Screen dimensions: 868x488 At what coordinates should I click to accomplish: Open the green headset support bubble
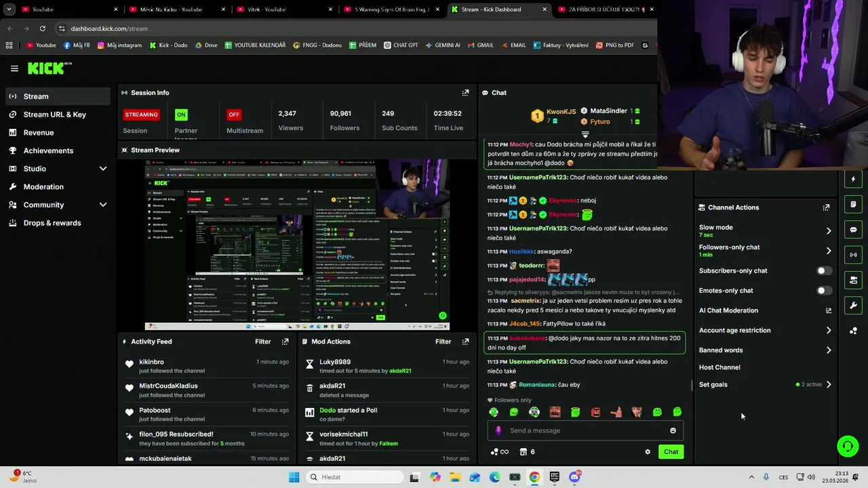click(x=848, y=446)
